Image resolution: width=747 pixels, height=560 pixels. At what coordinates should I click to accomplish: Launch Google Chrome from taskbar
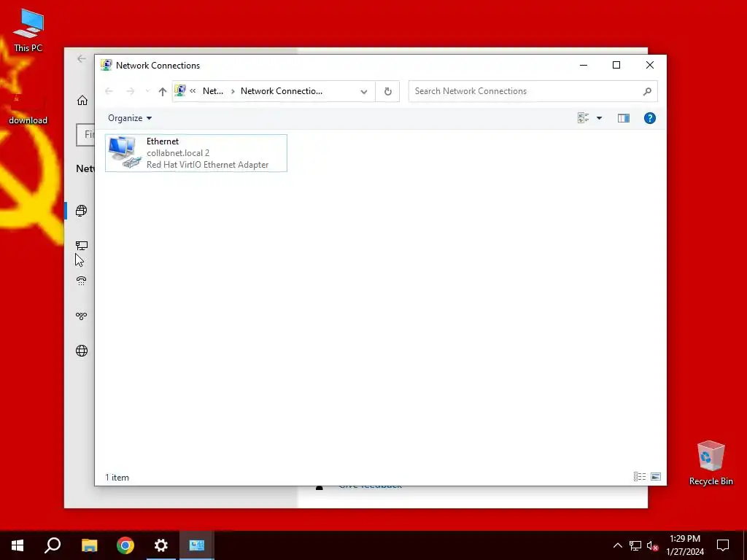tap(125, 545)
